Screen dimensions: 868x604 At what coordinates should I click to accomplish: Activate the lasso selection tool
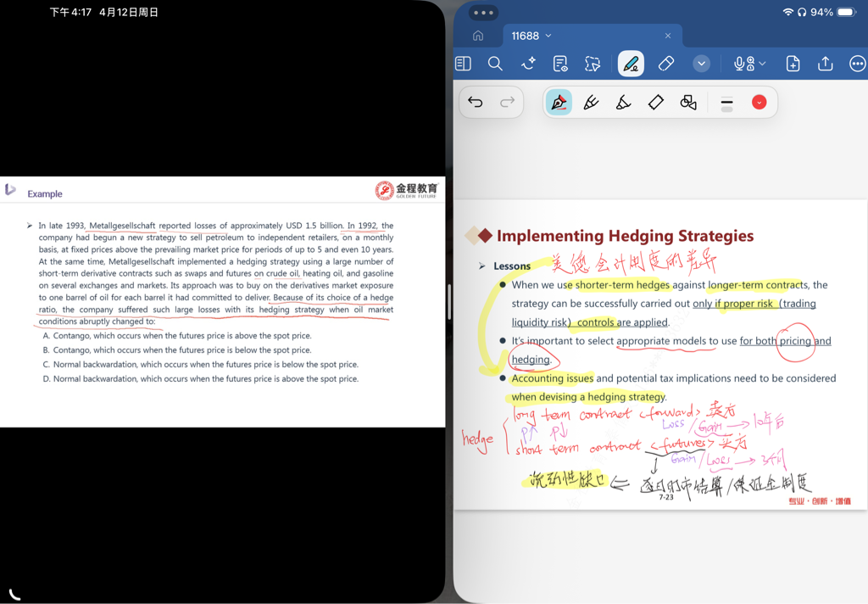(593, 64)
